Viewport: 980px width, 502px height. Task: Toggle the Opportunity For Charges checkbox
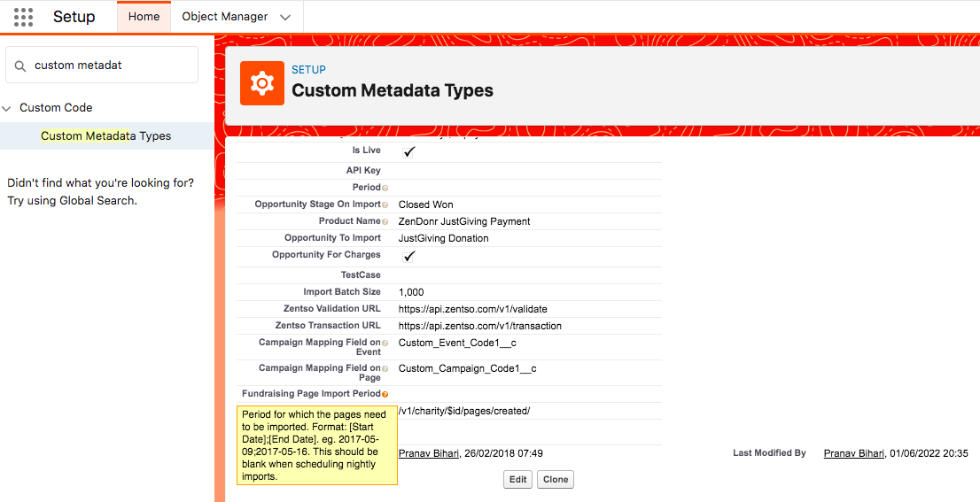click(x=408, y=256)
